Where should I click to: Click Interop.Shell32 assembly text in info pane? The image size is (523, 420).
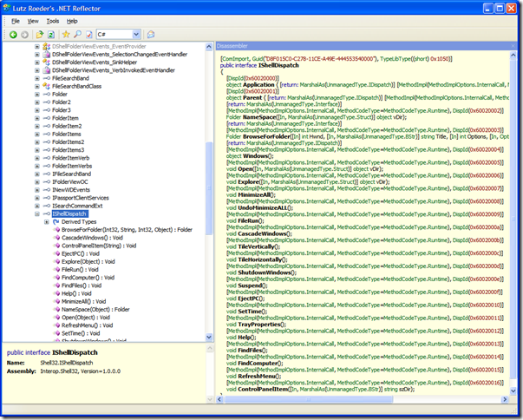click(x=81, y=371)
